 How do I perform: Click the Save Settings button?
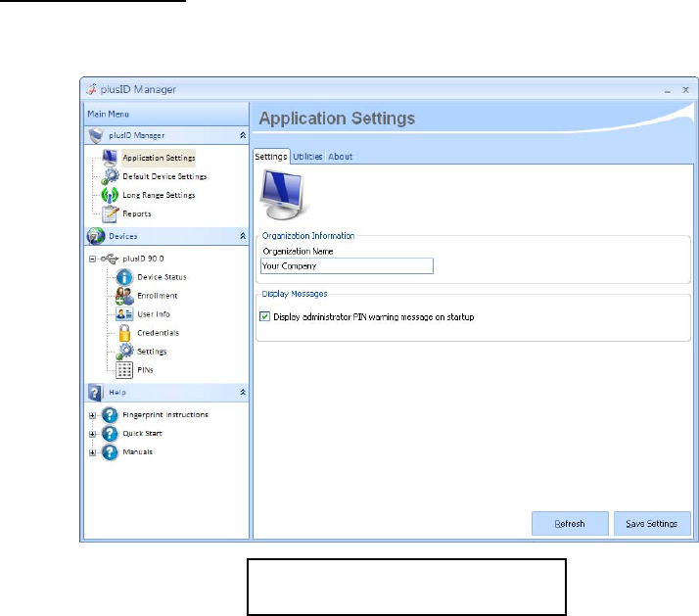coord(652,524)
